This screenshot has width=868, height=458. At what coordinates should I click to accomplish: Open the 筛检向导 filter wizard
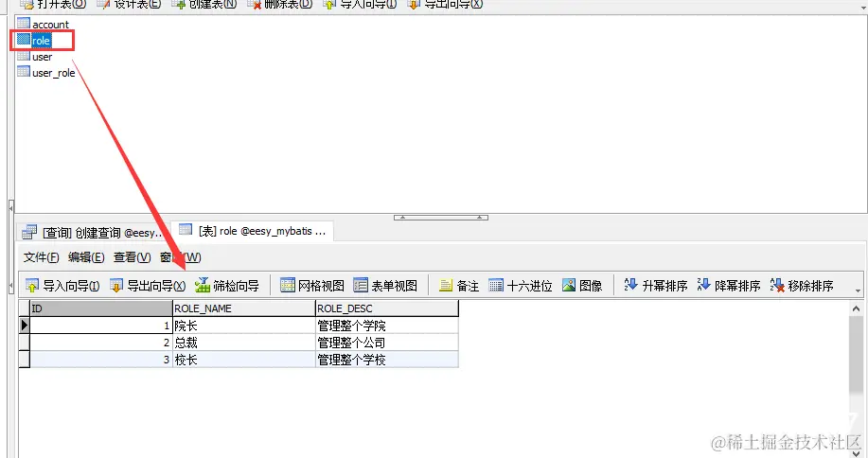(x=227, y=286)
